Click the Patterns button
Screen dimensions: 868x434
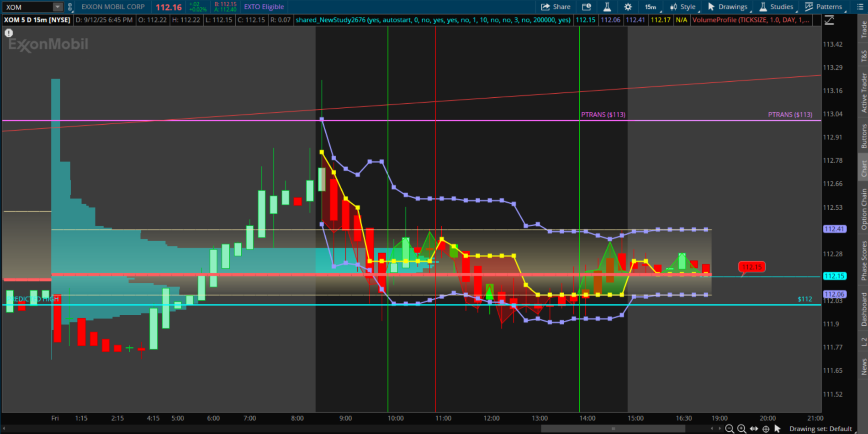824,7
